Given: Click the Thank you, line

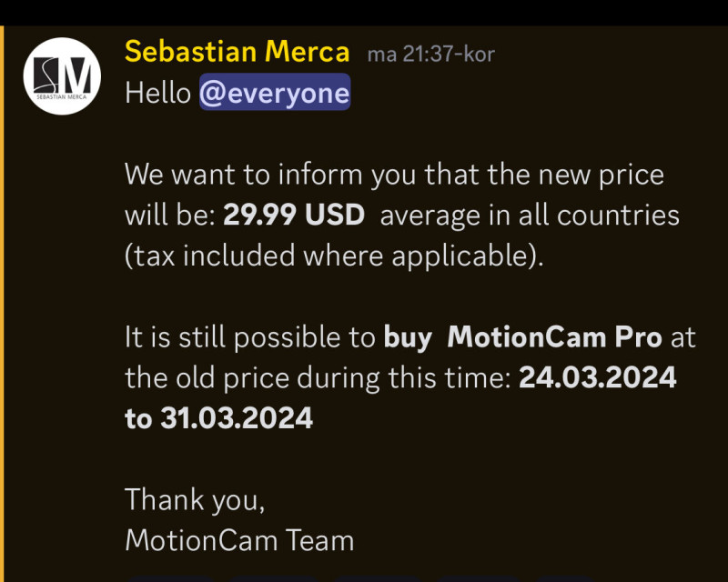Looking at the screenshot, I should [x=195, y=499].
